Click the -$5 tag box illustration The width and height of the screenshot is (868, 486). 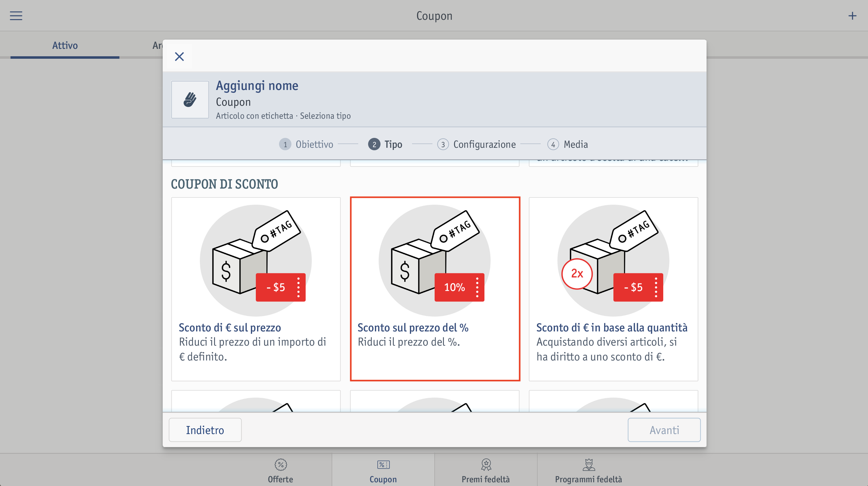coord(256,260)
